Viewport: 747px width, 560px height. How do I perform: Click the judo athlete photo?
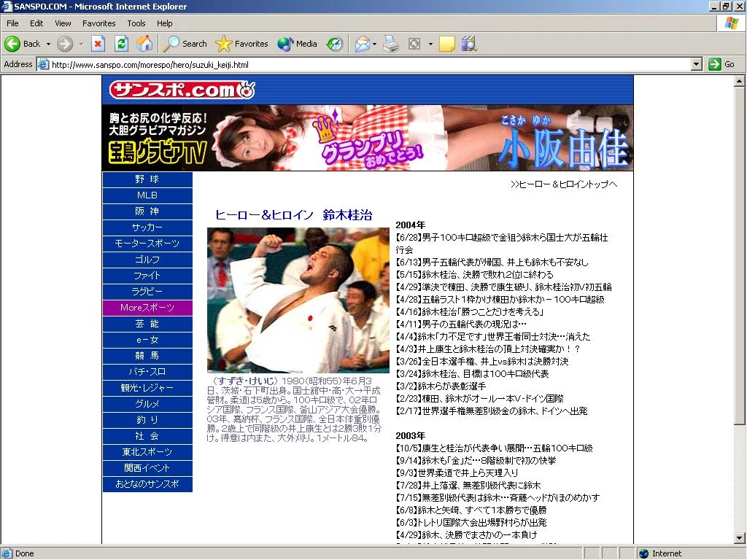click(x=298, y=300)
